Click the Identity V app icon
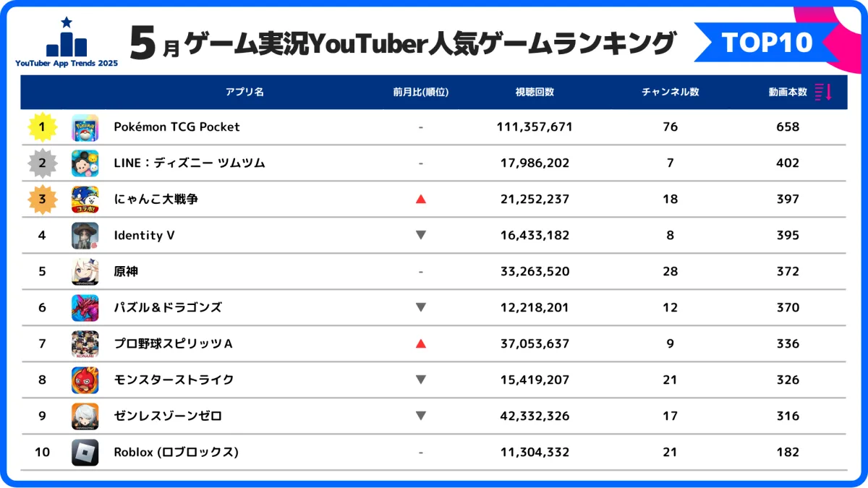Viewport: 868px width, 488px height. point(85,236)
